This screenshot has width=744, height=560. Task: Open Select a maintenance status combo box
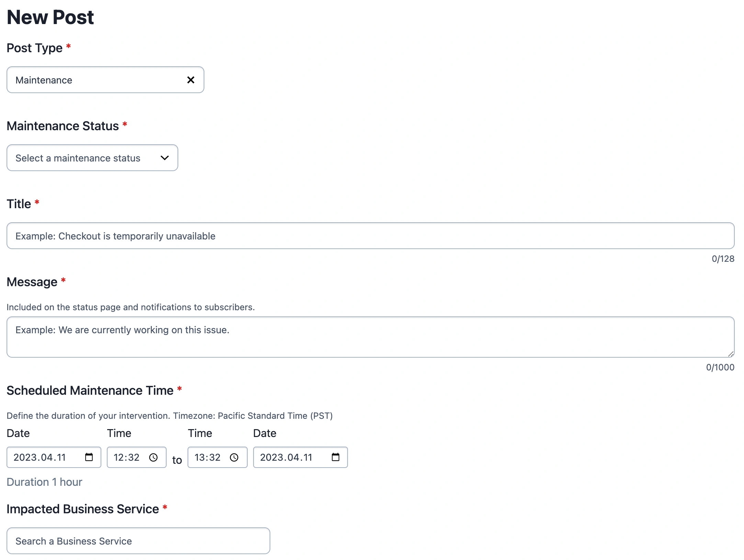coord(78,158)
